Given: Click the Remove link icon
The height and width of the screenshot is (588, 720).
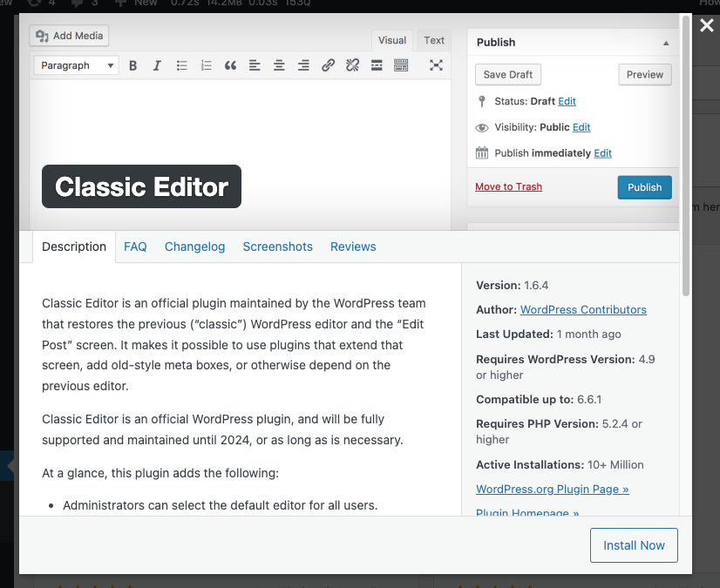Looking at the screenshot, I should coord(352,65).
